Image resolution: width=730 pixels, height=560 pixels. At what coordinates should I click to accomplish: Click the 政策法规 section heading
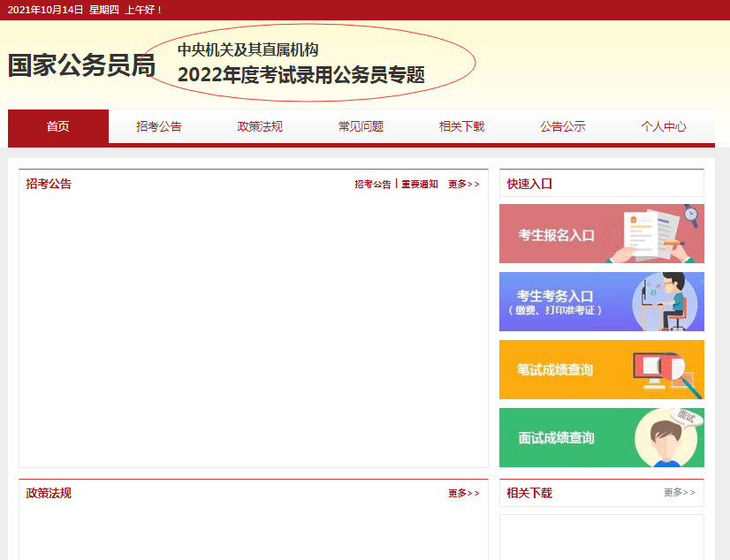coord(49,493)
